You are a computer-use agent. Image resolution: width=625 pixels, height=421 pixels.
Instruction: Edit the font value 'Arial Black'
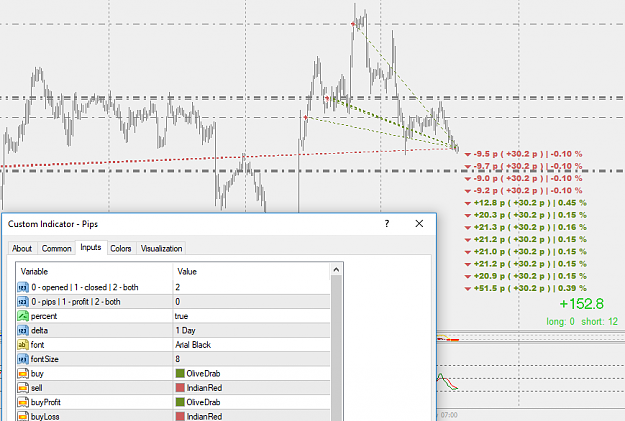pyautogui.click(x=252, y=345)
